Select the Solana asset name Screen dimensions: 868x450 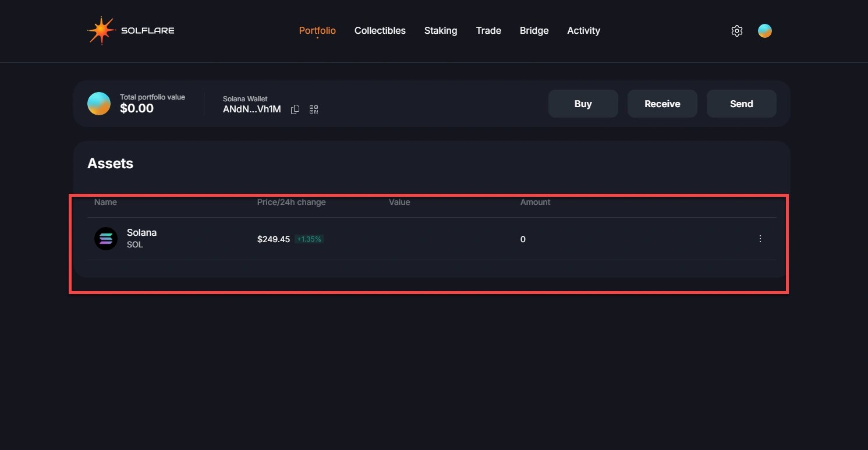point(141,232)
